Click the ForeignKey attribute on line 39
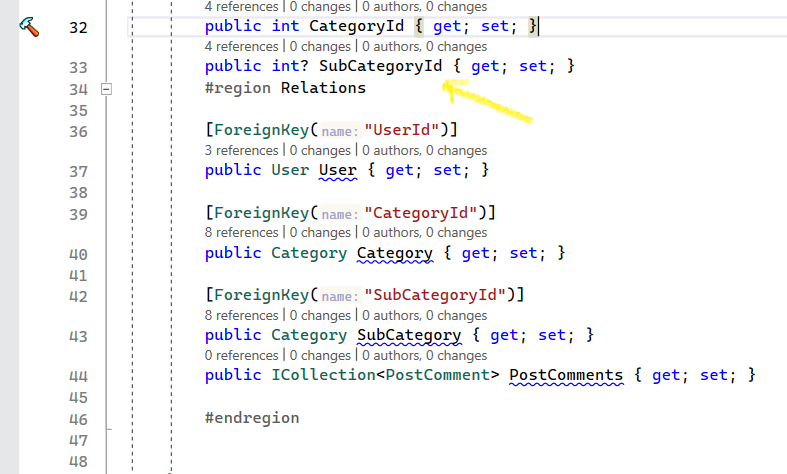 tap(260, 212)
